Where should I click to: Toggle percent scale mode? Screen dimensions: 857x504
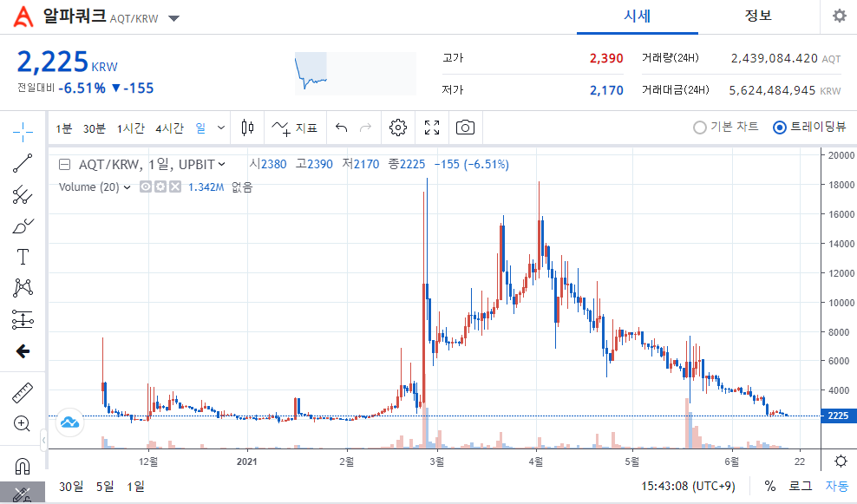coord(770,486)
